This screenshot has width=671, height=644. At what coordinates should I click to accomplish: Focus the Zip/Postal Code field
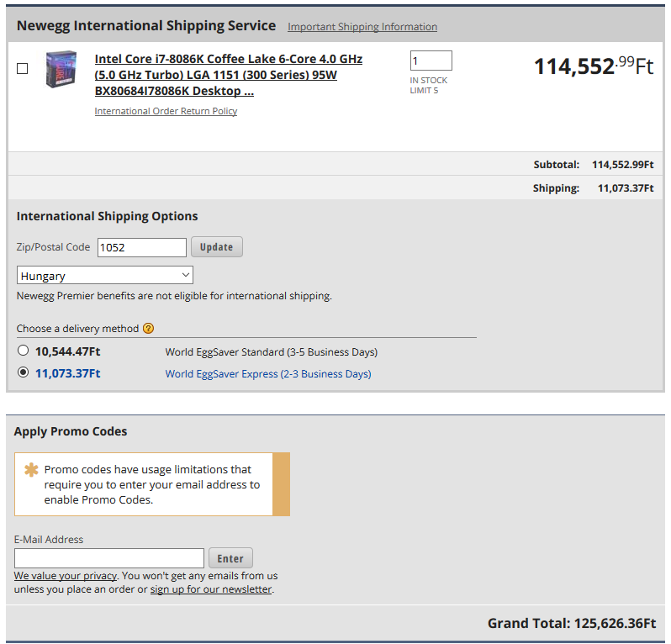click(x=142, y=247)
